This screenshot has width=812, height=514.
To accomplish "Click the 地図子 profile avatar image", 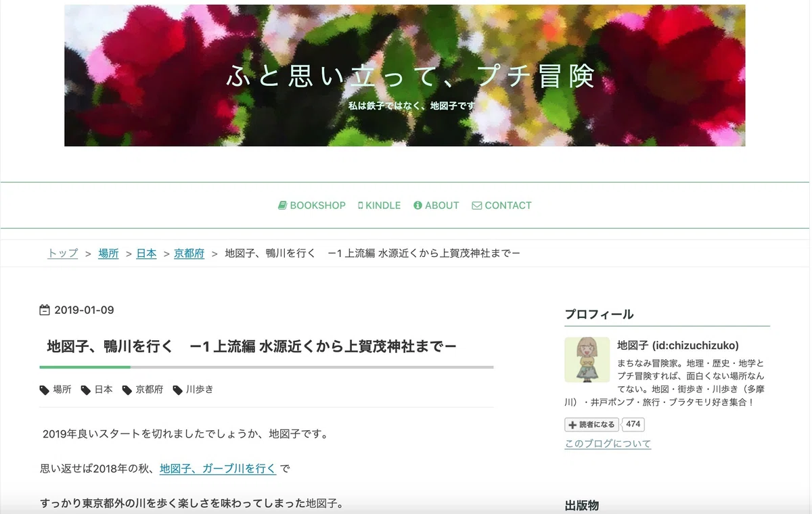I will tap(587, 360).
